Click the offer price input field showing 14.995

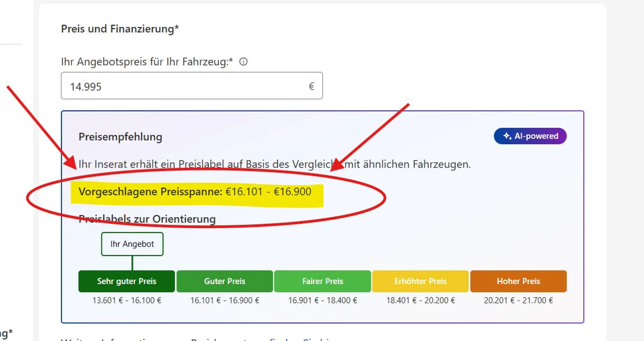192,86
